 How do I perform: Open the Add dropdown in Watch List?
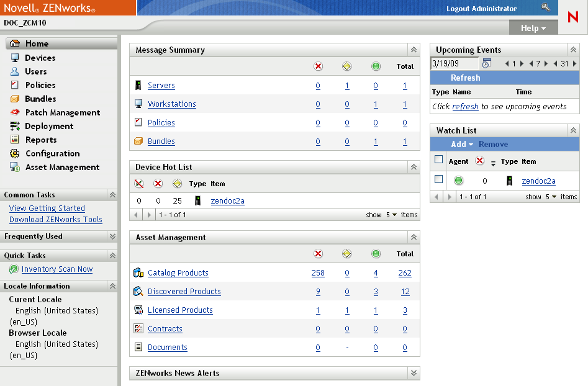pos(462,144)
